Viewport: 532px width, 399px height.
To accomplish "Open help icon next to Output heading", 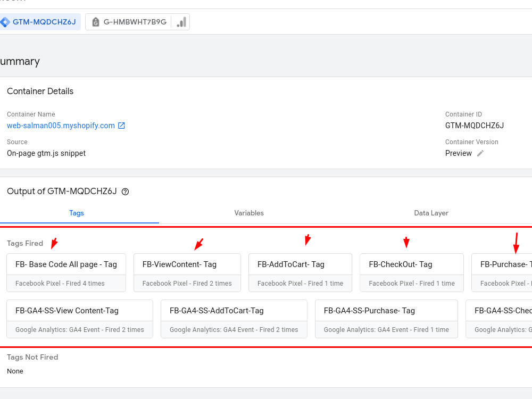I will 125,192.
